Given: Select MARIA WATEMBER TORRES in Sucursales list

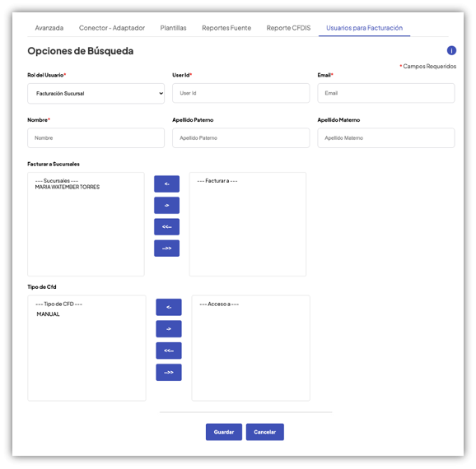Looking at the screenshot, I should 68,187.
